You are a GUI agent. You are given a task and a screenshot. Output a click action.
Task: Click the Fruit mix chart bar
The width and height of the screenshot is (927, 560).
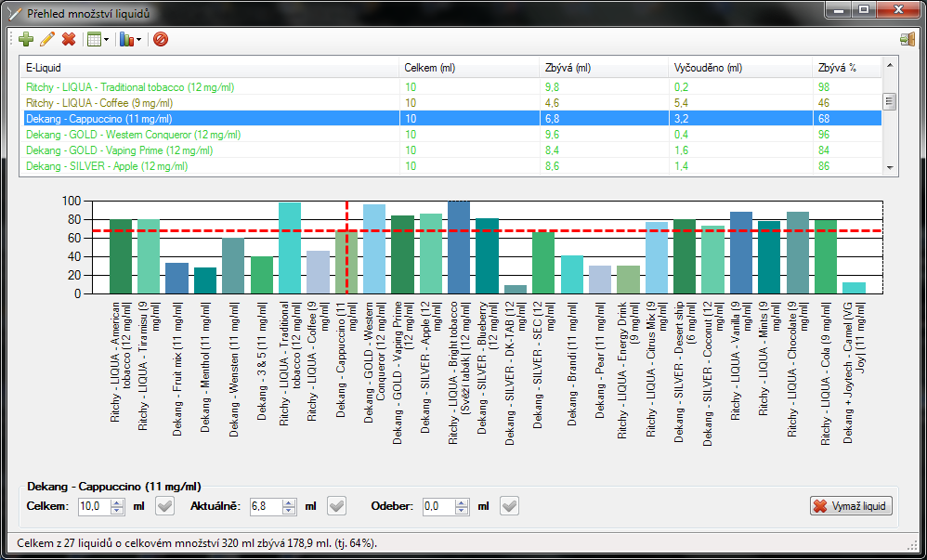[x=176, y=278]
